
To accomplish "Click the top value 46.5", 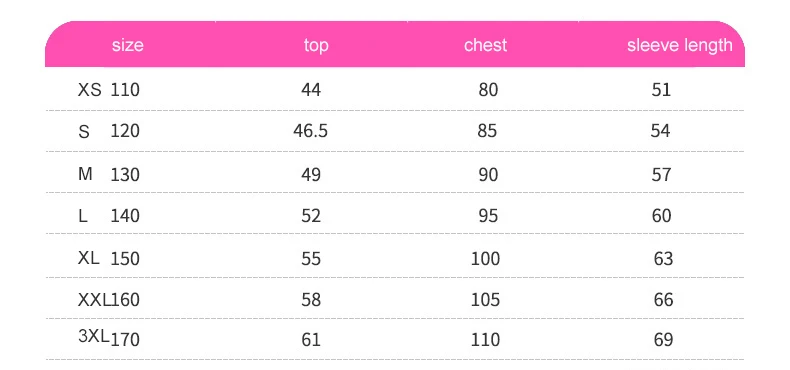I will point(310,132).
